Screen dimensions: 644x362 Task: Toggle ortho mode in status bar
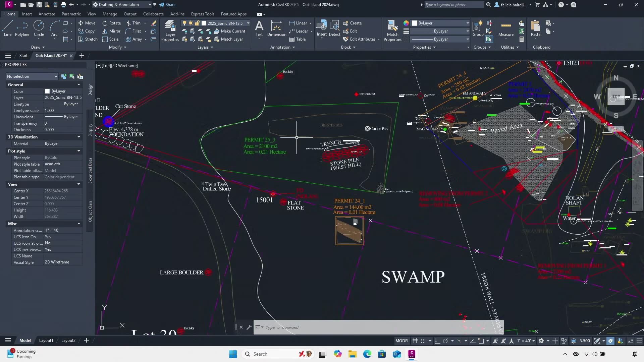[437, 341]
